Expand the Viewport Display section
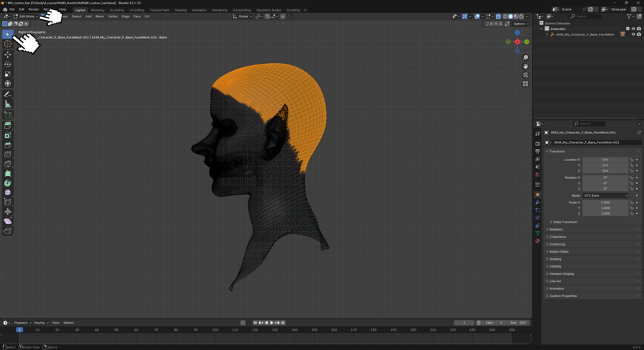 (562, 273)
